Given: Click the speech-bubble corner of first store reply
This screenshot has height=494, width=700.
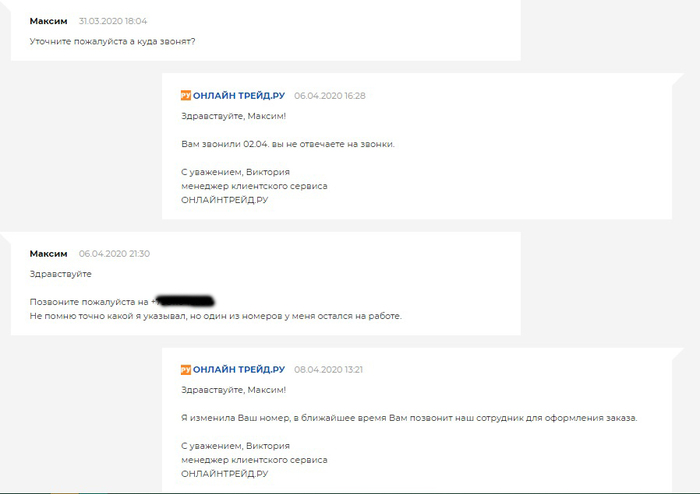Looking at the screenshot, I should tap(678, 79).
